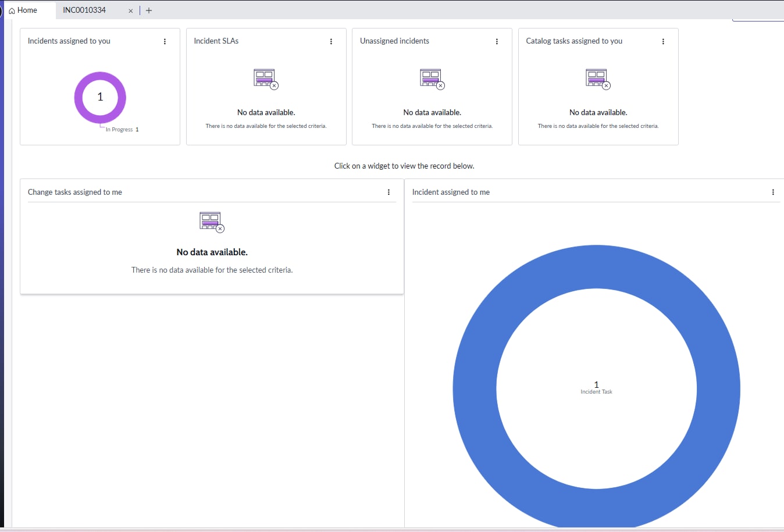Click No data available in Change tasks widget
784x532 pixels.
point(212,252)
